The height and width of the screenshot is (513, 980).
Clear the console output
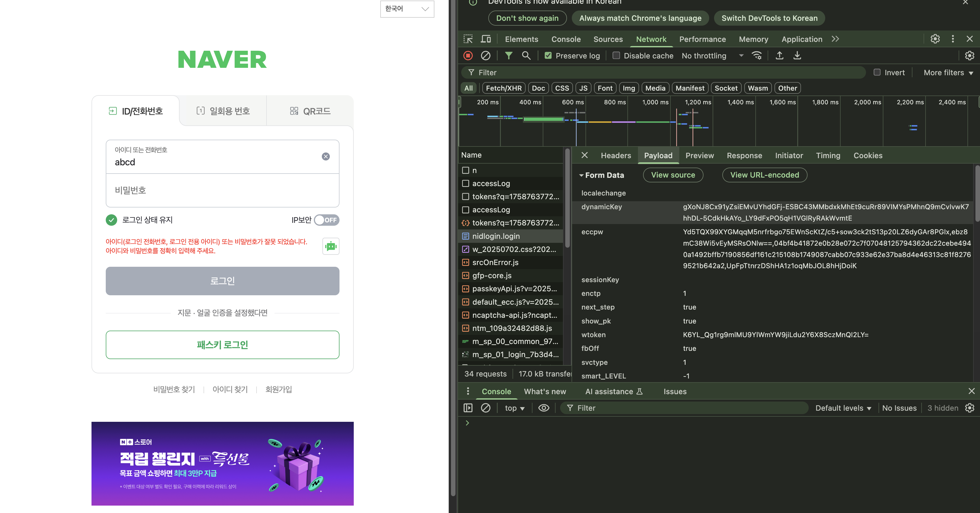485,408
